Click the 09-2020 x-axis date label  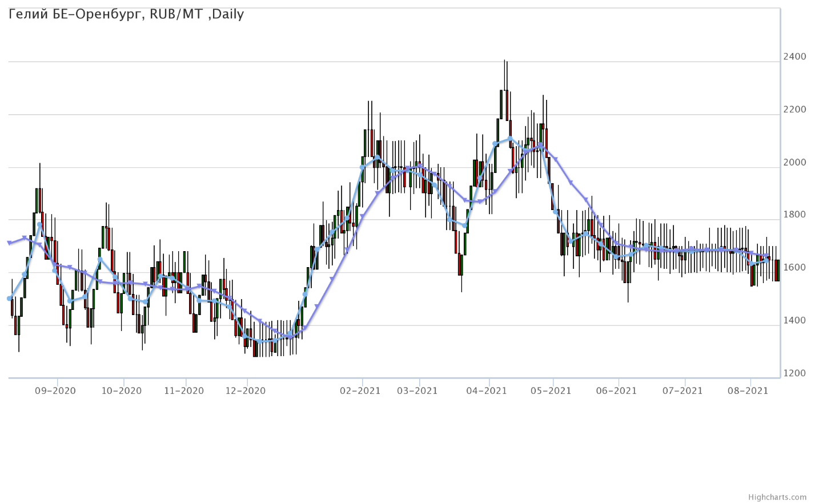[x=55, y=390]
